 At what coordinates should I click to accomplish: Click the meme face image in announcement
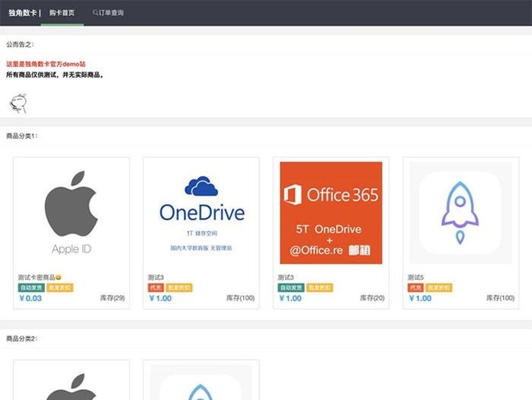17,101
